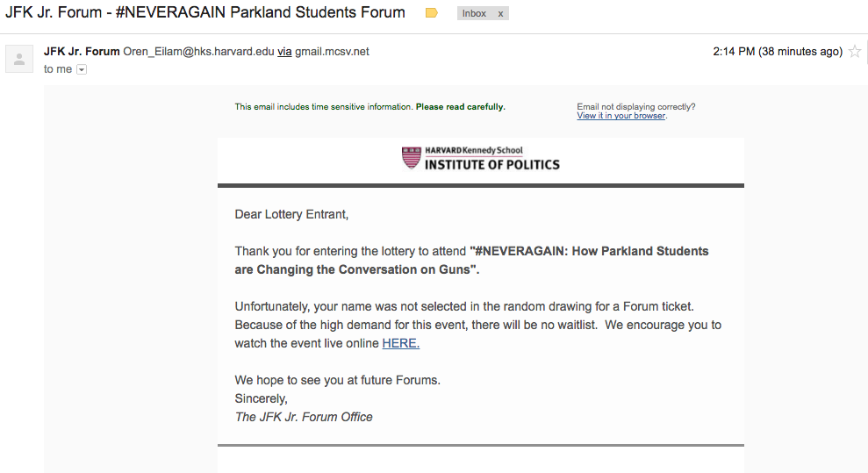Select the sender name JFK Jr. Forum
Viewport: 868px width, 473px height.
82,52
